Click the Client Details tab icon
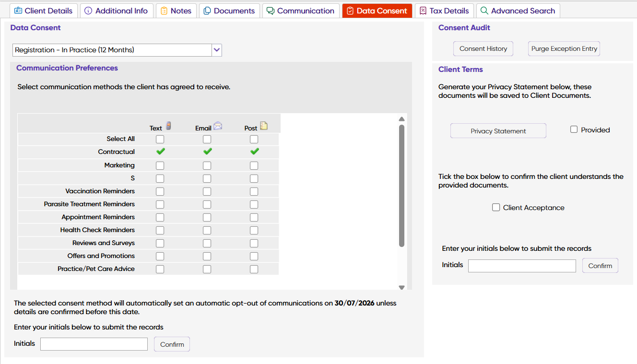Viewport: 637px width, 364px height. (x=18, y=11)
